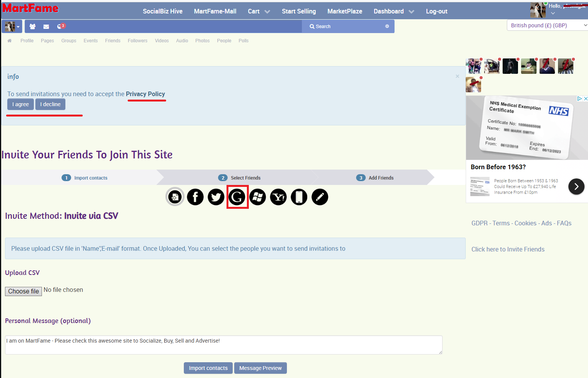Click the I agree button for Privacy Policy

pyautogui.click(x=20, y=104)
